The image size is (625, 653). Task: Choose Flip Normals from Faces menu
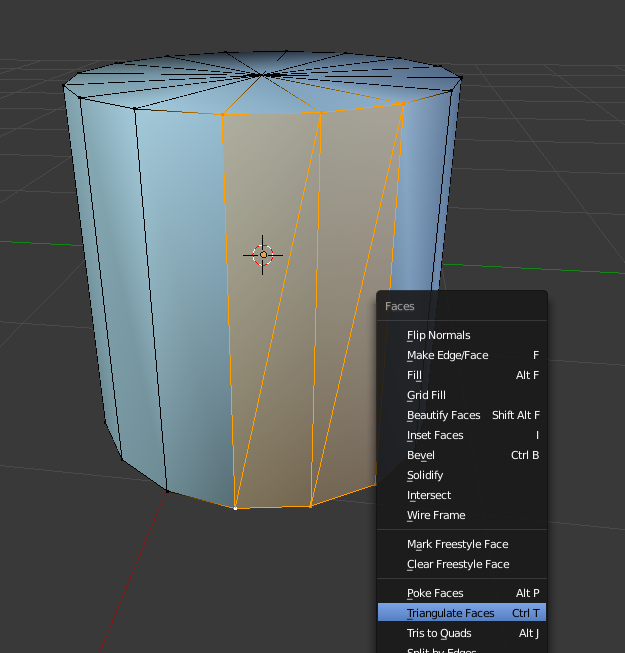[x=438, y=335]
